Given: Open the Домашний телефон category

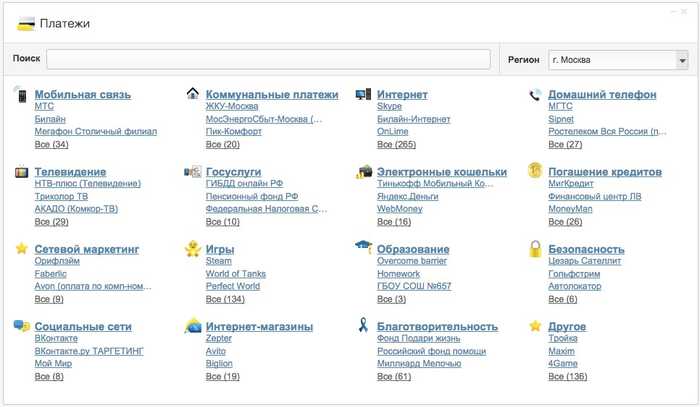Looking at the screenshot, I should click(x=602, y=95).
